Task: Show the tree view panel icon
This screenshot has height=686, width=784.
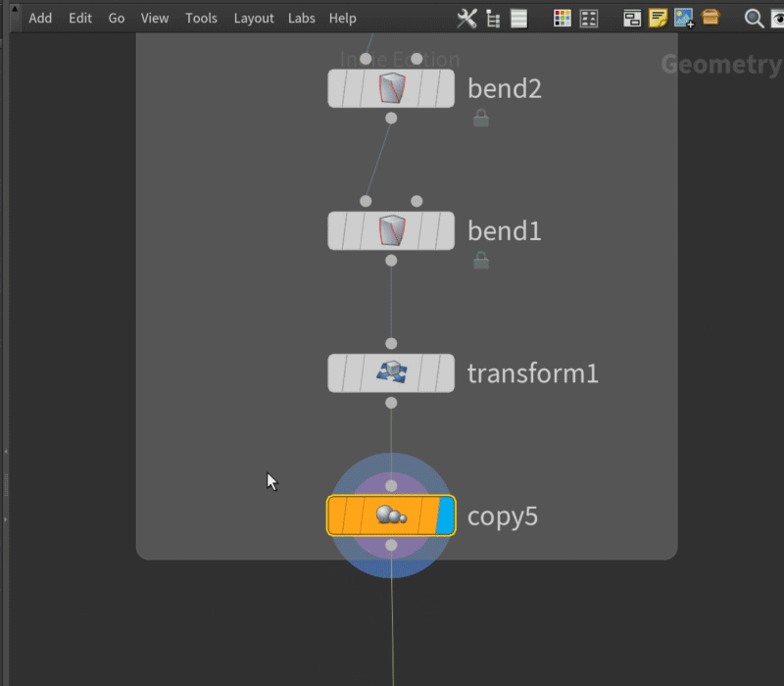Action: coord(494,19)
